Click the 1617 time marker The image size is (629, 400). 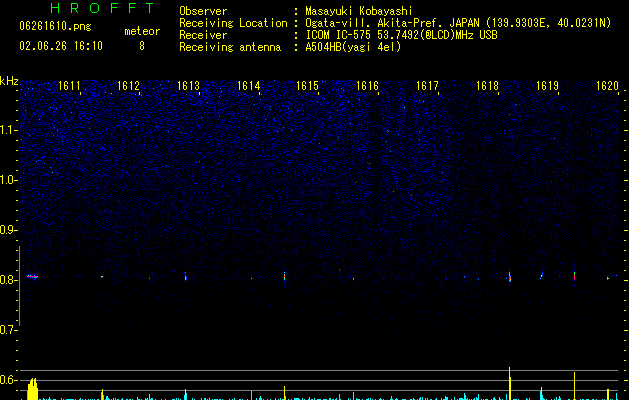[427, 86]
